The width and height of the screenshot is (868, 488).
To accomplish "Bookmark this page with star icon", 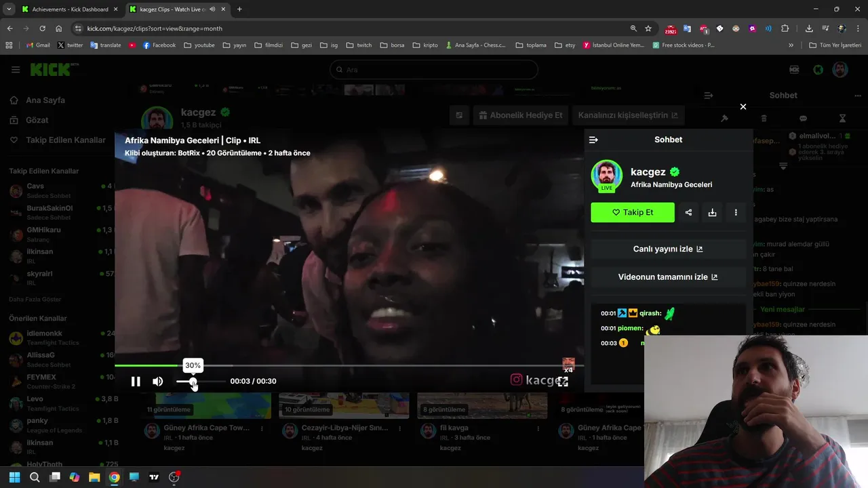I will (x=648, y=28).
